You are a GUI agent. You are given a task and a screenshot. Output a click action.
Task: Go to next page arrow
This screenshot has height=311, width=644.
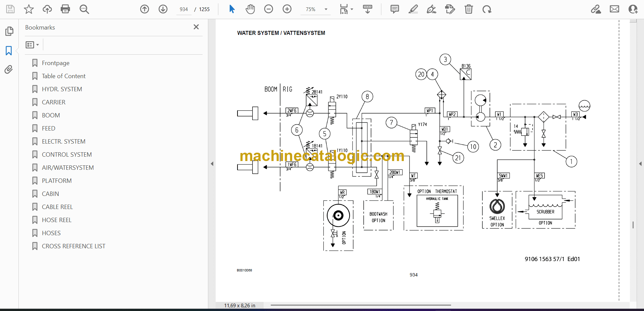click(163, 9)
